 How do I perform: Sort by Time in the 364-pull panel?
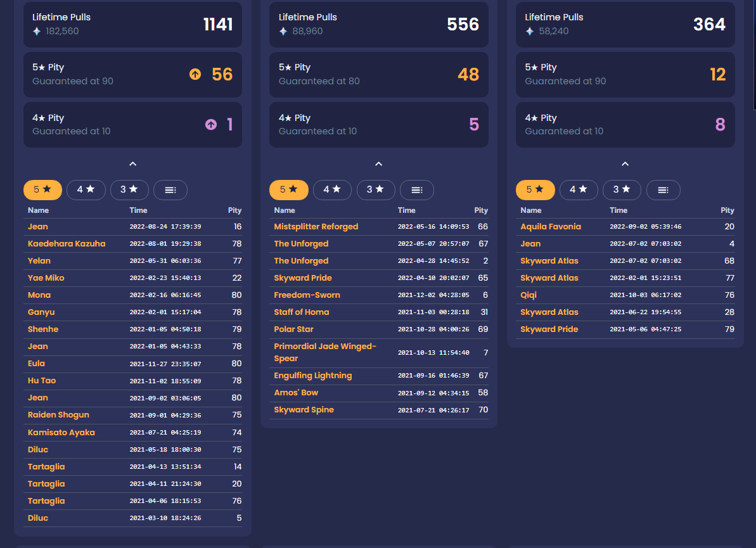(x=618, y=210)
